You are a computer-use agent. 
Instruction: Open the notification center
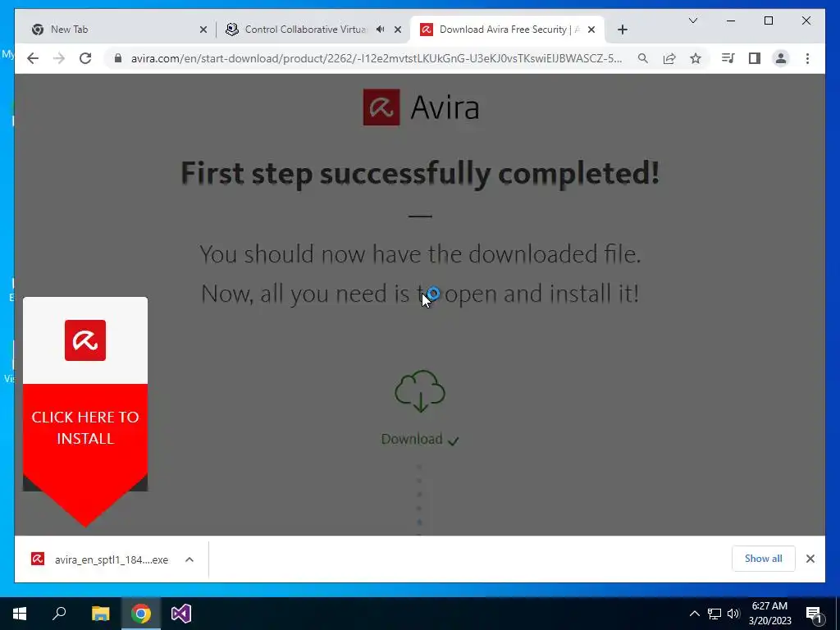pos(813,614)
